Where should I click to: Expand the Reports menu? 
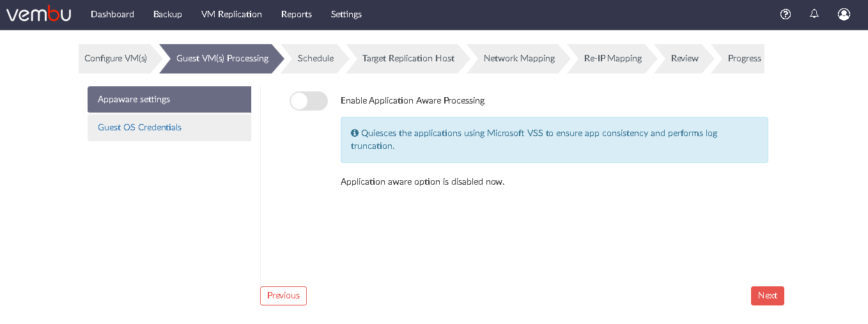297,14
